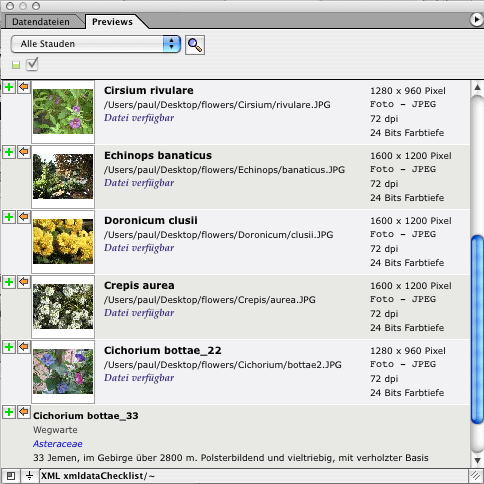Click orange arrow icon beside Crepis aurea
The width and height of the screenshot is (484, 484).
[x=24, y=282]
